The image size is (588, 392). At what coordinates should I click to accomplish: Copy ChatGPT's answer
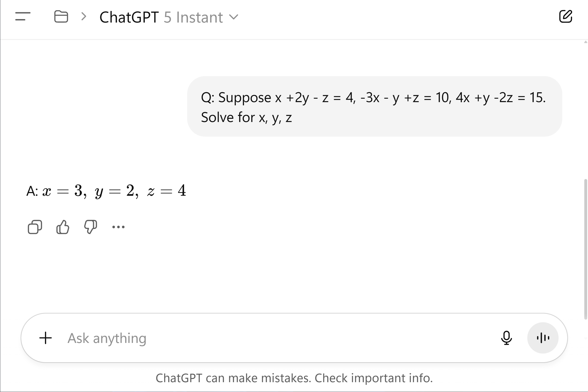pos(35,227)
